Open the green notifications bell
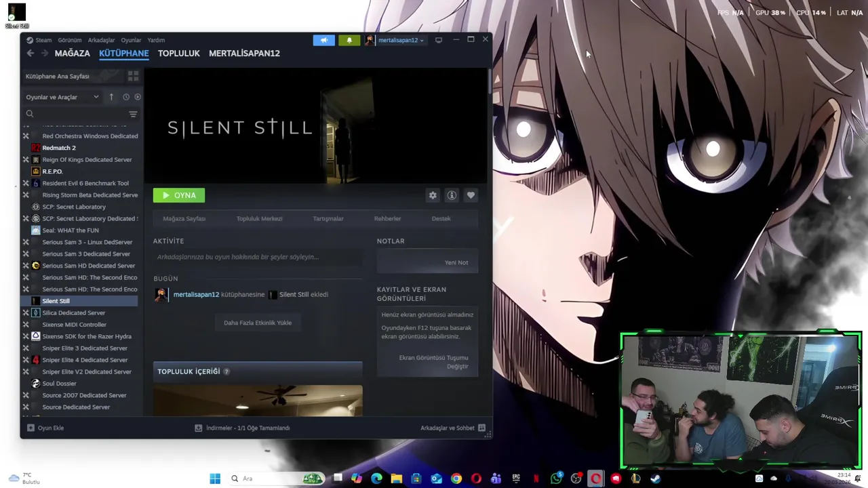 pyautogui.click(x=349, y=40)
